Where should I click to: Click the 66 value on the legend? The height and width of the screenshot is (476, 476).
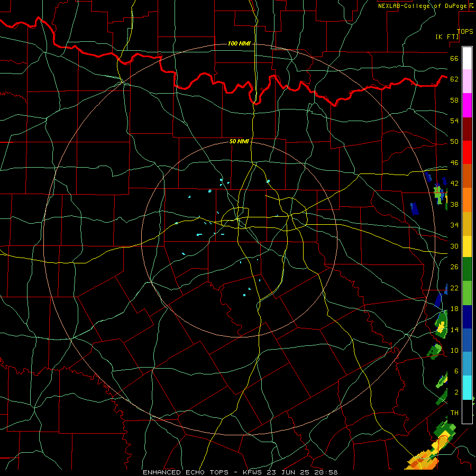point(454,58)
